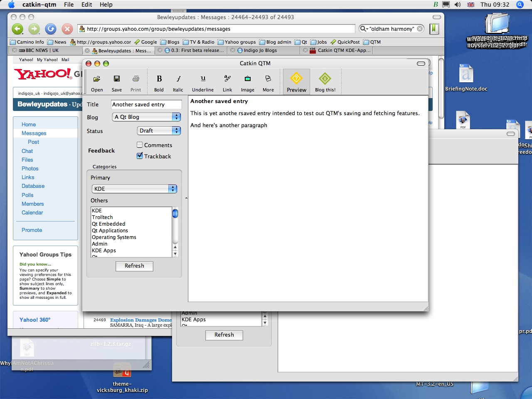This screenshot has height=399, width=532.
Task: Go back in the Camino browser
Action: coord(17,29)
